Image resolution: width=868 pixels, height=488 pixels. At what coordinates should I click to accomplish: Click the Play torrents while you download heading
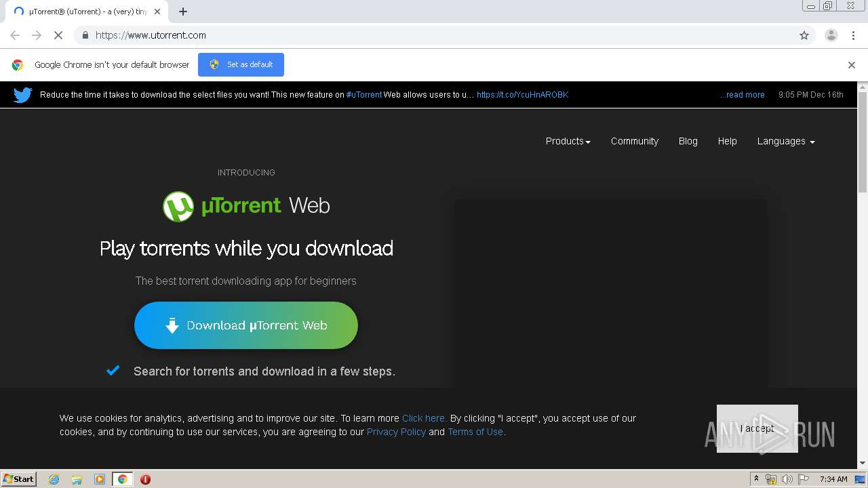tap(246, 248)
